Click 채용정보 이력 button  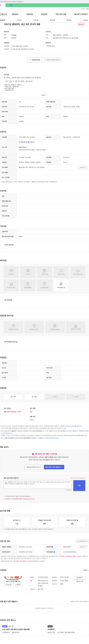click(80, 581)
